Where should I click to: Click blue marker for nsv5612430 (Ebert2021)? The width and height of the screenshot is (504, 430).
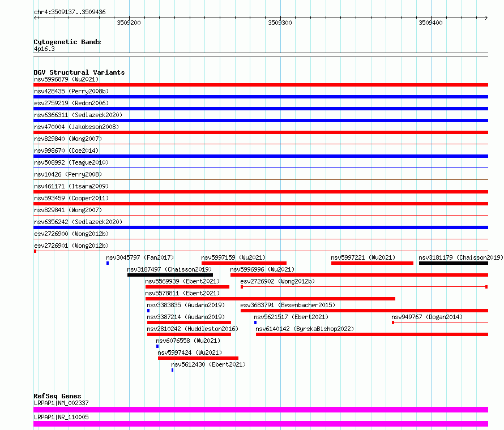(173, 370)
